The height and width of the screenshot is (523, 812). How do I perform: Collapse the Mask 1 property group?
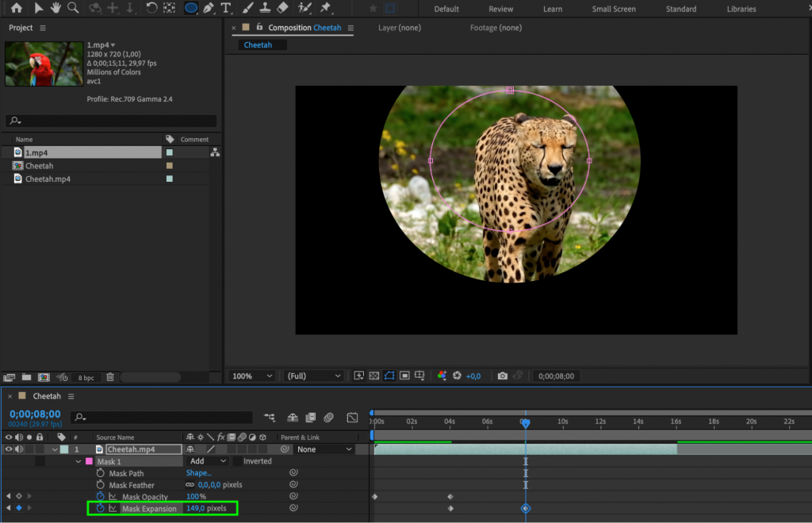pyautogui.click(x=79, y=460)
